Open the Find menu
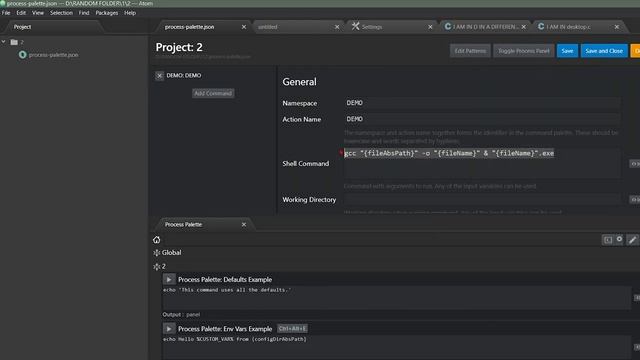The height and width of the screenshot is (360, 640). tap(84, 13)
